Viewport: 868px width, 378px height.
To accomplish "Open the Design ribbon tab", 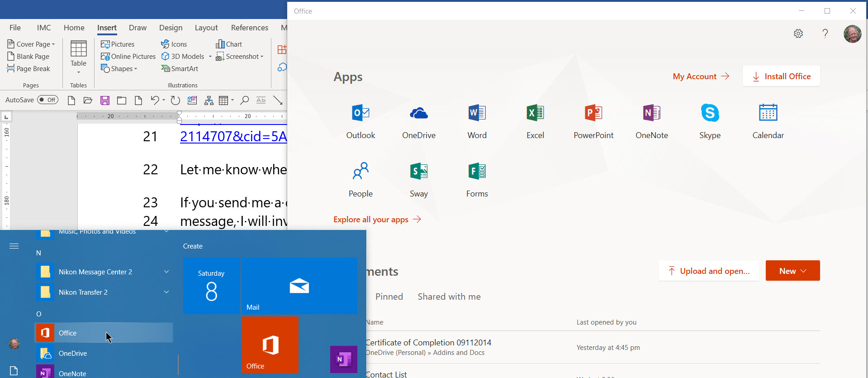I will 171,28.
